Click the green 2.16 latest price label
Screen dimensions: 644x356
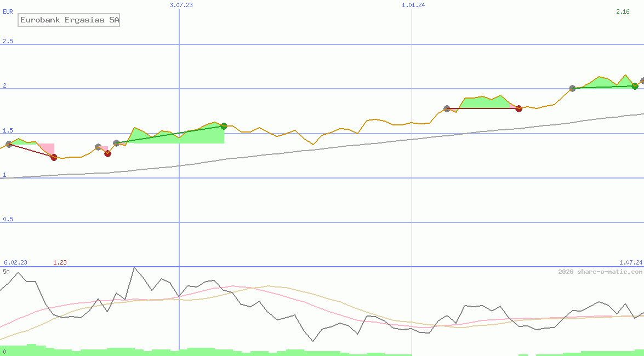pyautogui.click(x=623, y=12)
